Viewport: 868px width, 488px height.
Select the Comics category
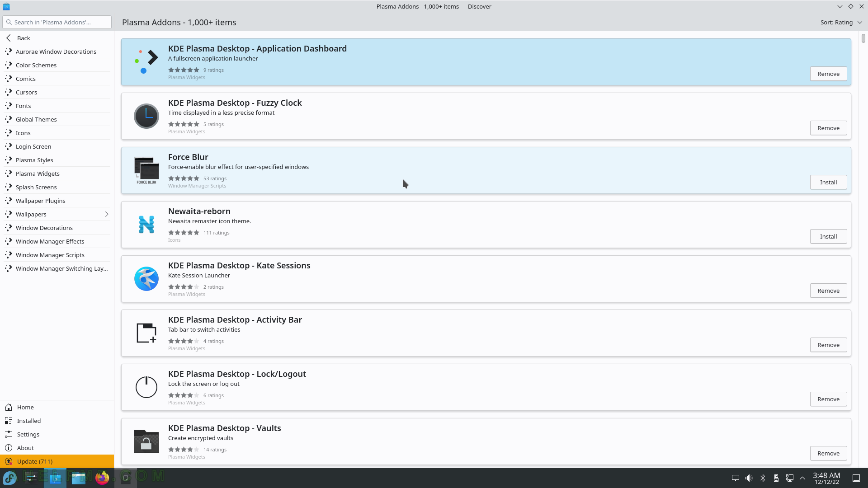pos(57,79)
